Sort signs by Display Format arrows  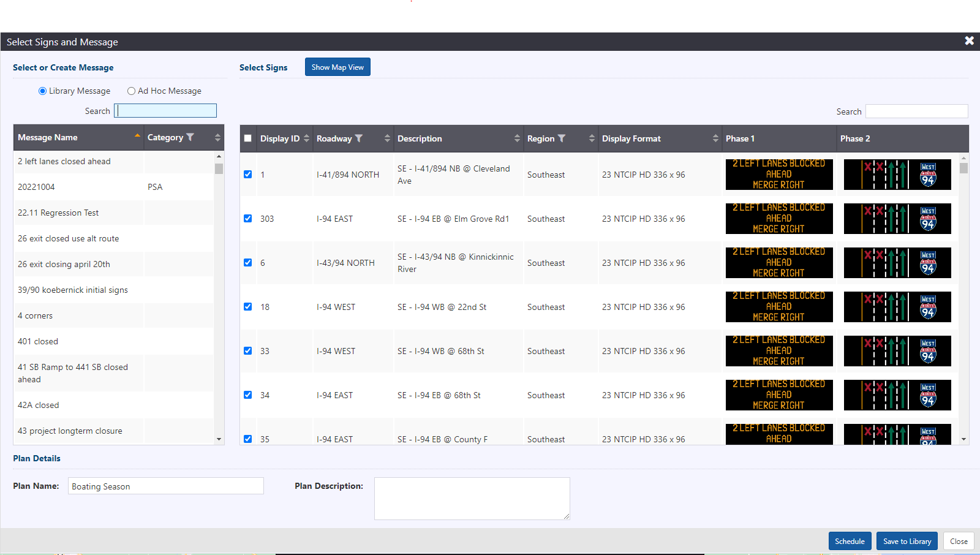click(715, 138)
